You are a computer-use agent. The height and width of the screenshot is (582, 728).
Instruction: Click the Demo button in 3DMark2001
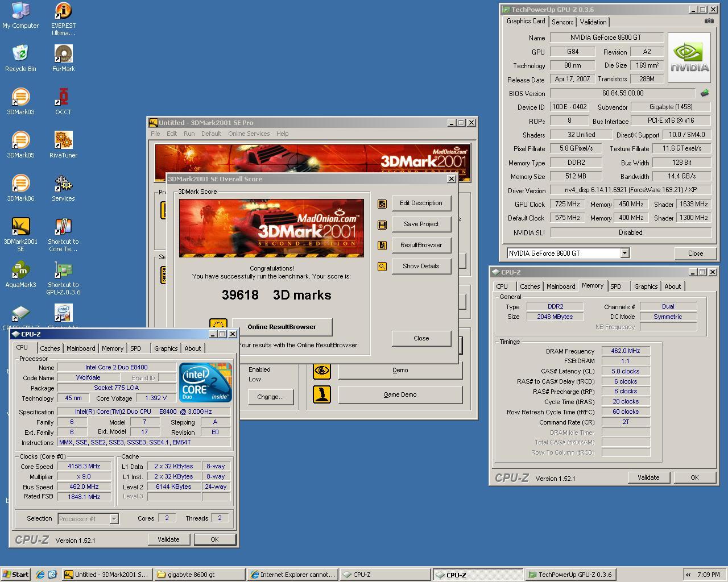pyautogui.click(x=400, y=370)
